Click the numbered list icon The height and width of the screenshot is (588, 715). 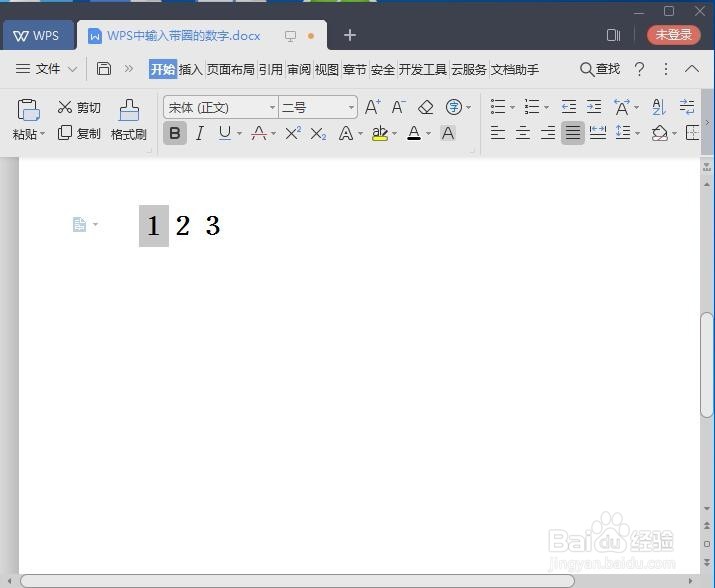click(x=532, y=107)
